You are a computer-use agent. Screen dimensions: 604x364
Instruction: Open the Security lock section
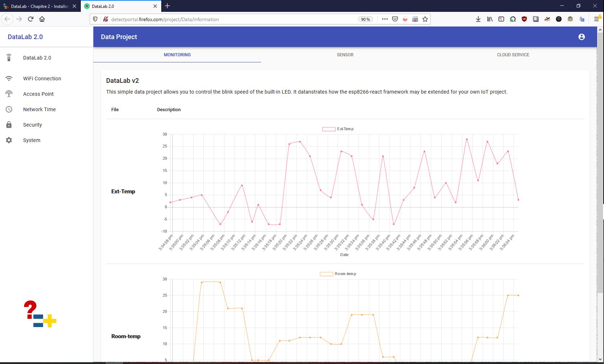tap(32, 125)
